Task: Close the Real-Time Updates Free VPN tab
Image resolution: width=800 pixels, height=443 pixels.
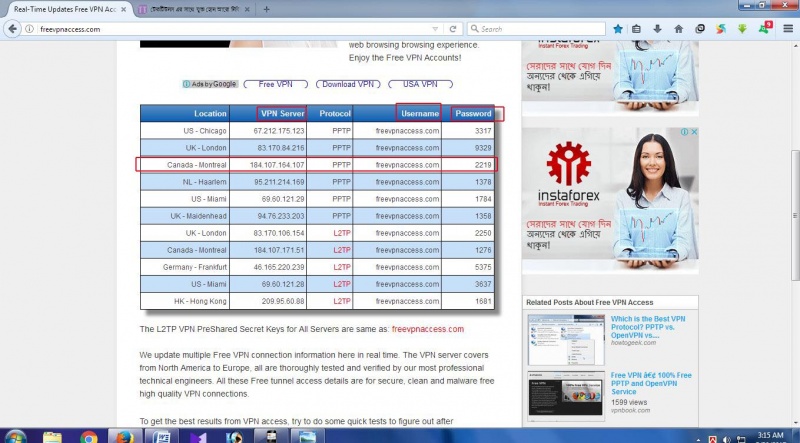Action: (123, 9)
